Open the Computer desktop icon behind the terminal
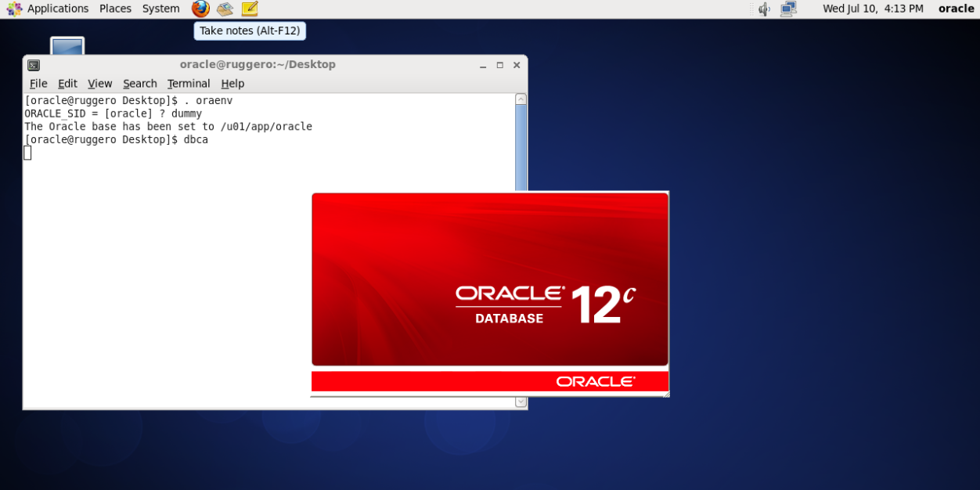This screenshot has width=980, height=490. click(67, 45)
